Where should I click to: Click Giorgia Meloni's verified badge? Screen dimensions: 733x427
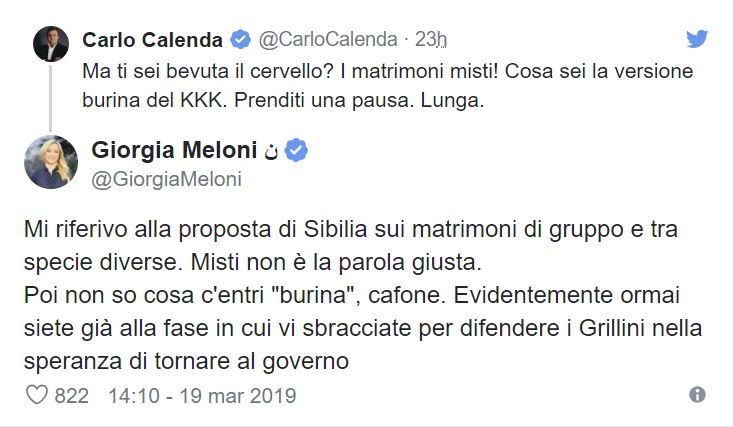pyautogui.click(x=297, y=151)
